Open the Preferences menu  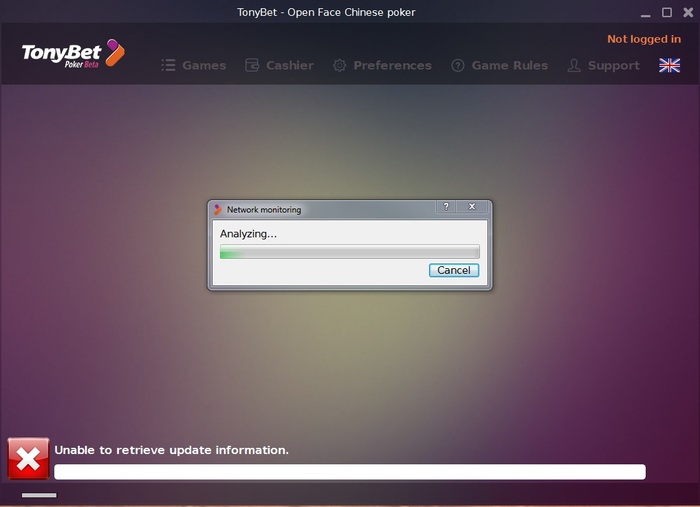(x=383, y=66)
